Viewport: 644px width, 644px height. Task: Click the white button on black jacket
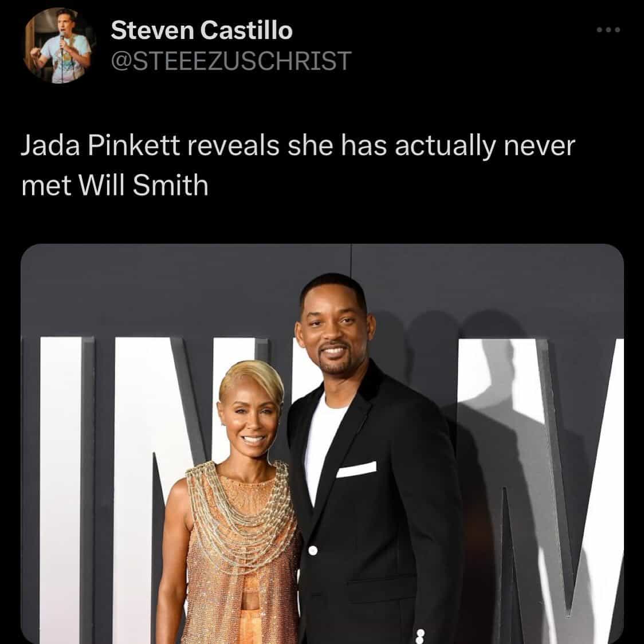(x=313, y=551)
